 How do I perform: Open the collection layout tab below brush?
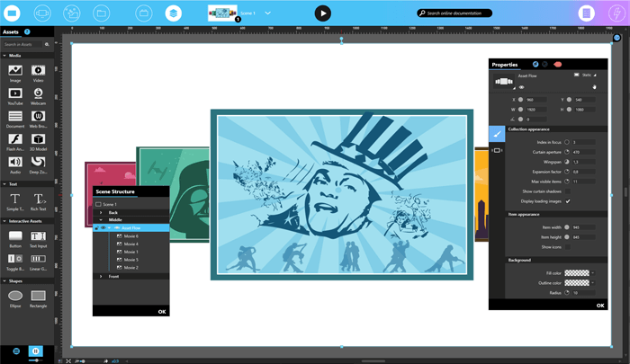pos(497,150)
